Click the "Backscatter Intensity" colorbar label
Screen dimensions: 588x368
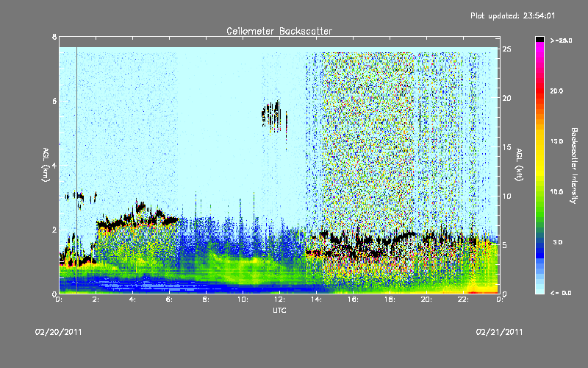click(x=573, y=166)
